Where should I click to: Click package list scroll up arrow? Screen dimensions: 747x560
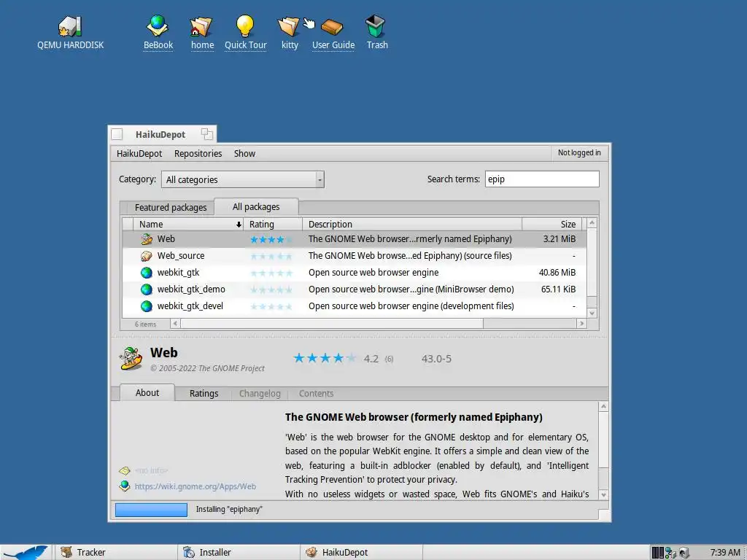(592, 223)
